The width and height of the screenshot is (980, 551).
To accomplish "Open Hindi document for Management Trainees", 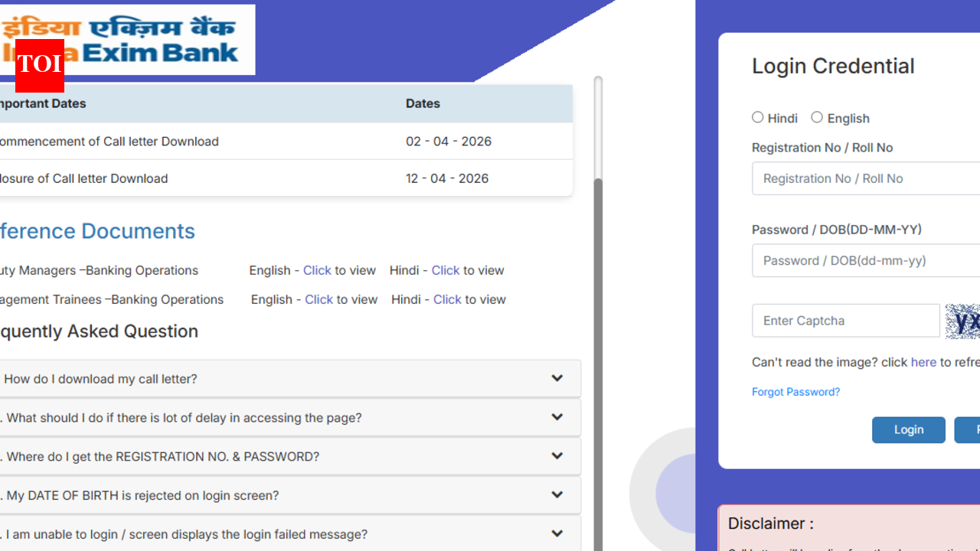I will click(447, 299).
